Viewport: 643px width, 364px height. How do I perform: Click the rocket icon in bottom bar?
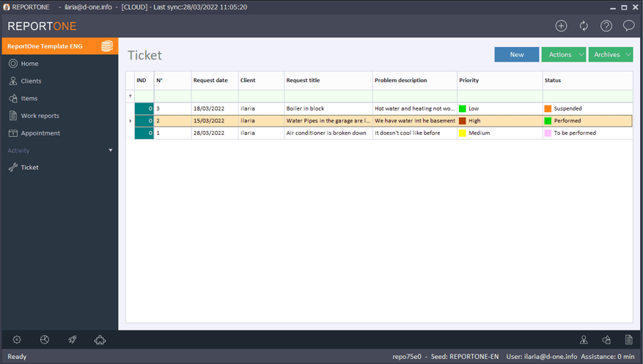pos(72,340)
